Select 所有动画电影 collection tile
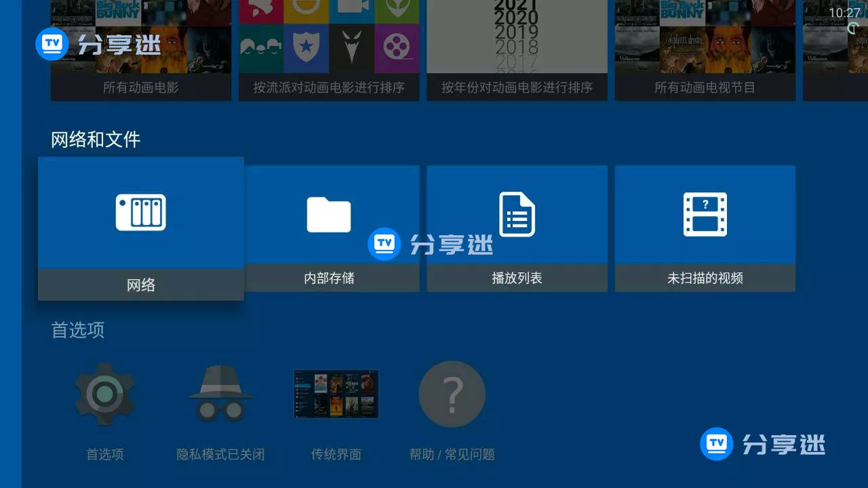 coord(140,51)
